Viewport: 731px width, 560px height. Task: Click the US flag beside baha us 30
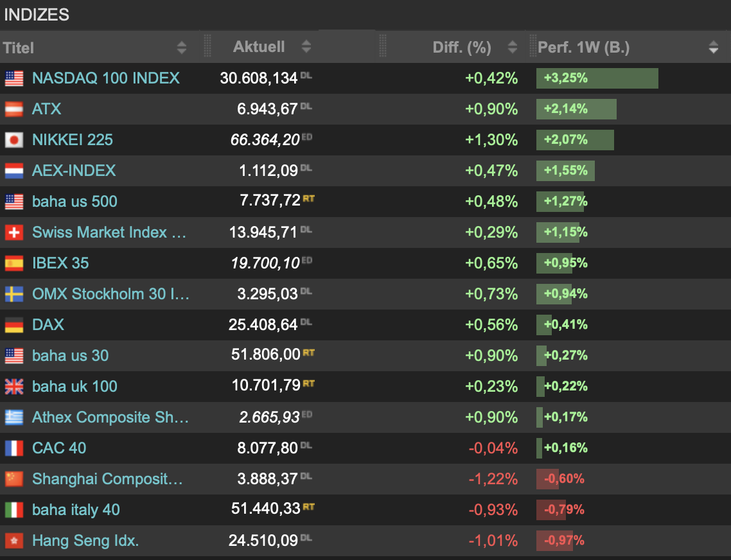(14, 355)
